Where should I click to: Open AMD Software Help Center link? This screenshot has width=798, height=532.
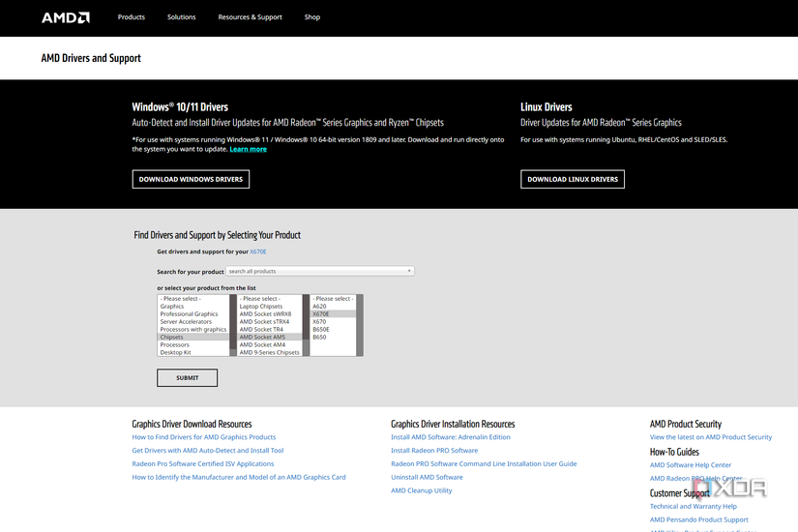[690, 465]
